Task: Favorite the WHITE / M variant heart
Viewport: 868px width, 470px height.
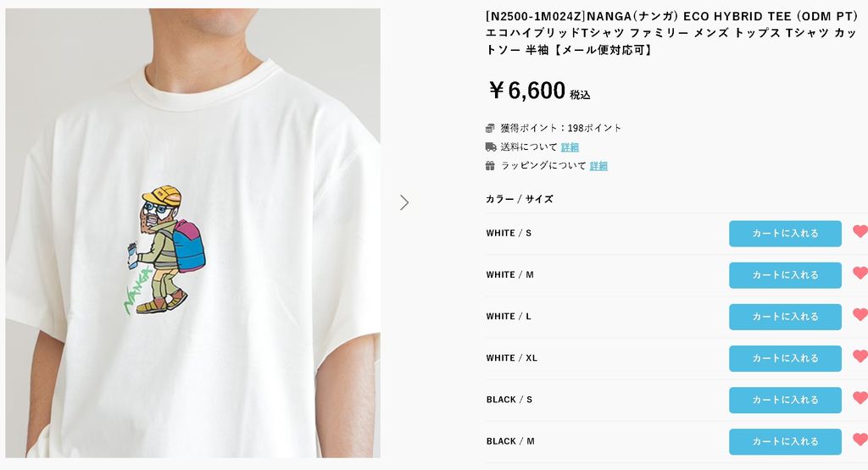Action: pyautogui.click(x=860, y=273)
